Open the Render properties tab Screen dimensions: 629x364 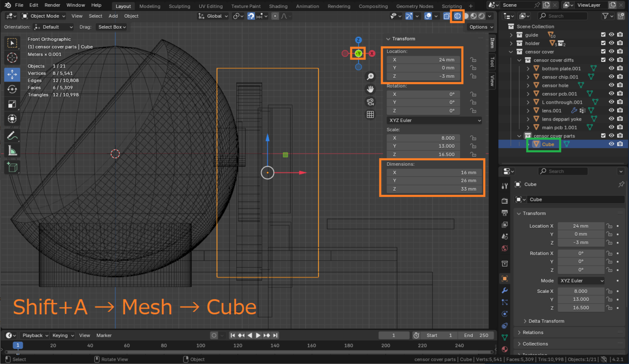coord(505,201)
